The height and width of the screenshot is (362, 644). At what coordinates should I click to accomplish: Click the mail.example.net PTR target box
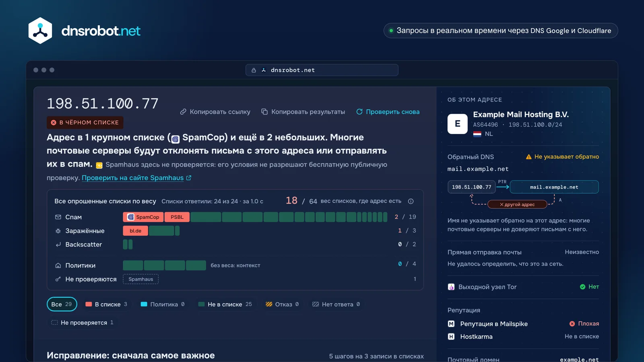click(x=554, y=187)
